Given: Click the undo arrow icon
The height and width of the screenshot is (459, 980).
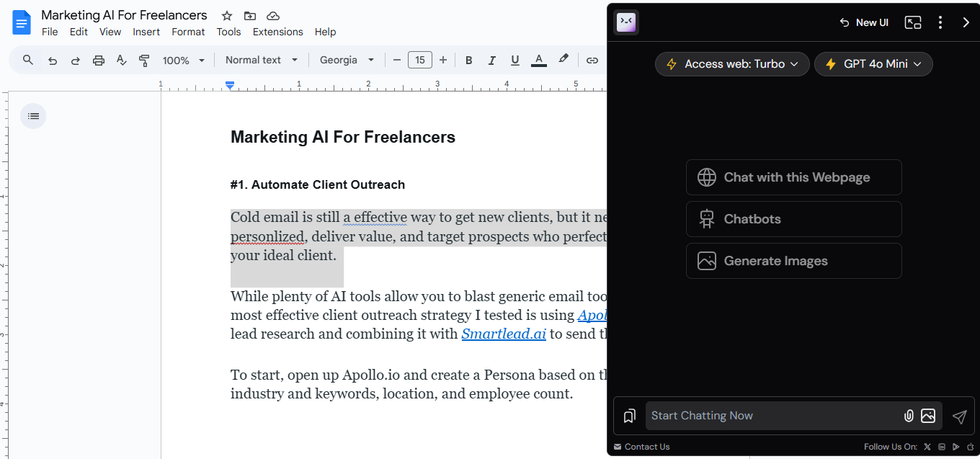Looking at the screenshot, I should pos(53,61).
